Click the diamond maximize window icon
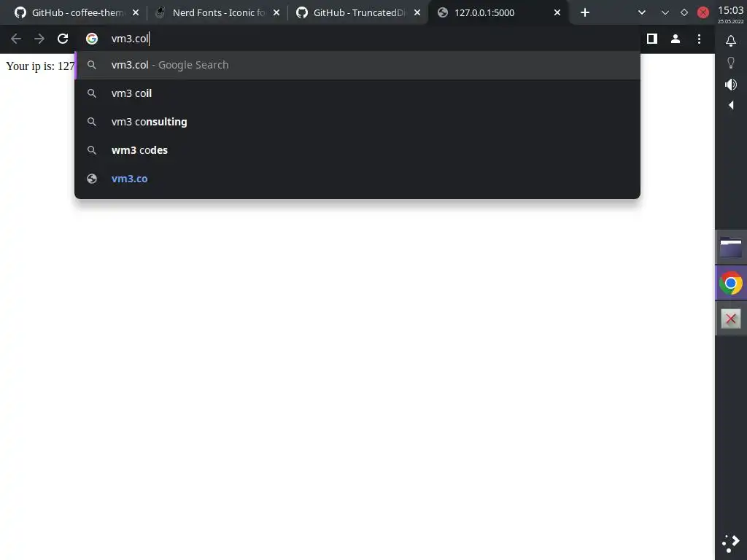747x560 pixels. click(684, 13)
